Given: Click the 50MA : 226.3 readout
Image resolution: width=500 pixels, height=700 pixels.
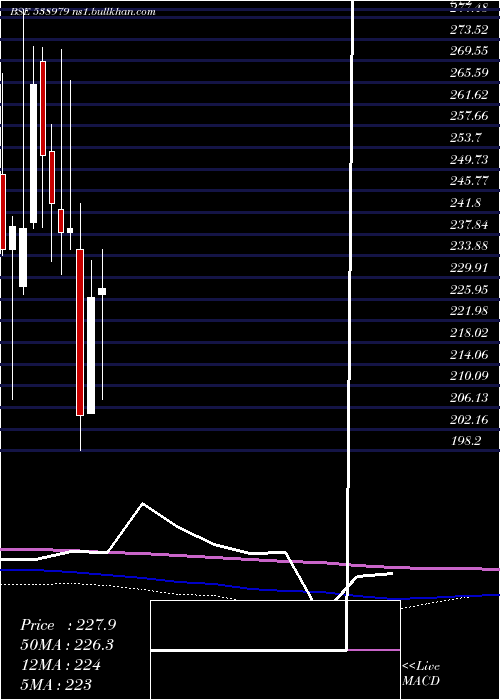Looking at the screenshot, I should (x=67, y=645).
